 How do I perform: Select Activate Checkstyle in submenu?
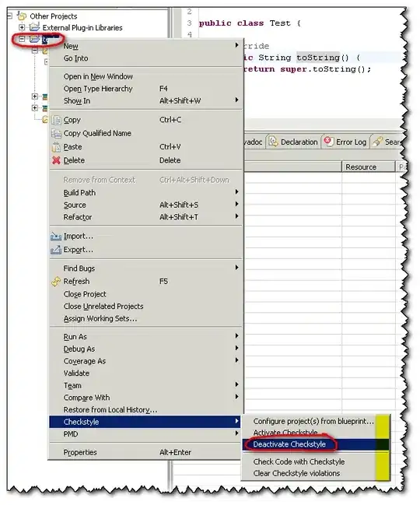316,433
